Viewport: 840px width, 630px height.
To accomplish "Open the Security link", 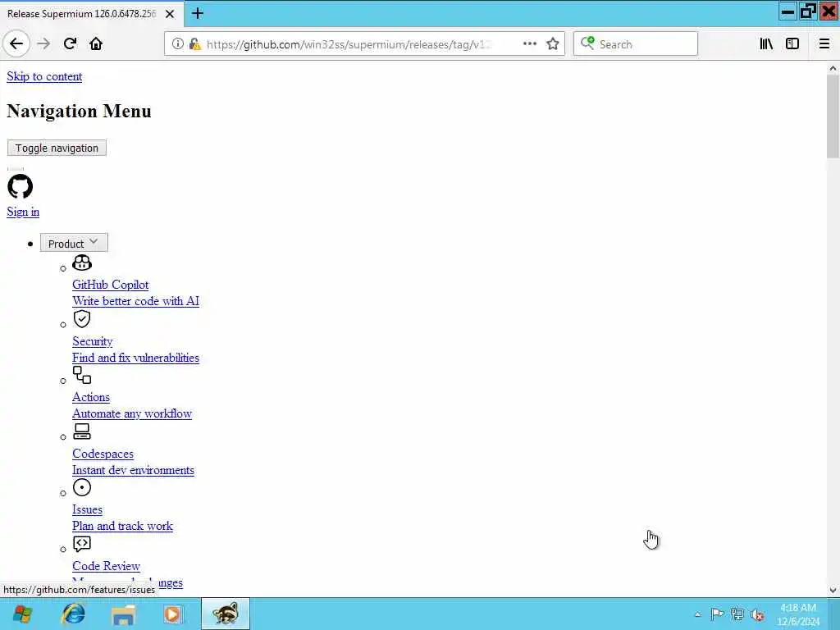I will point(92,341).
